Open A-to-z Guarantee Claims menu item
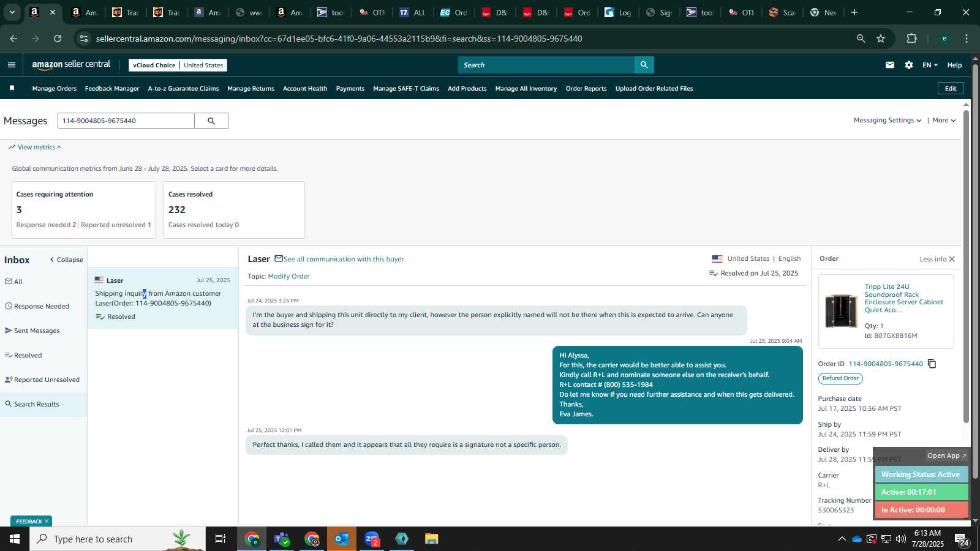This screenshot has height=551, width=980. tap(183, 89)
